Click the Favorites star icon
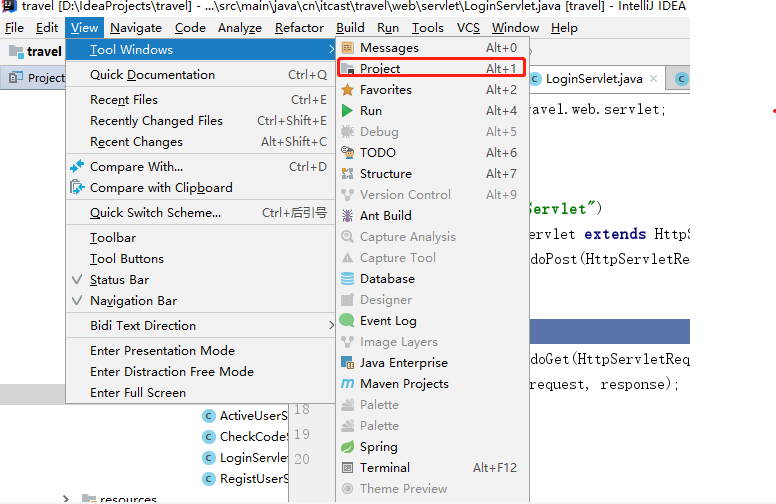The image size is (776, 504). tap(347, 90)
